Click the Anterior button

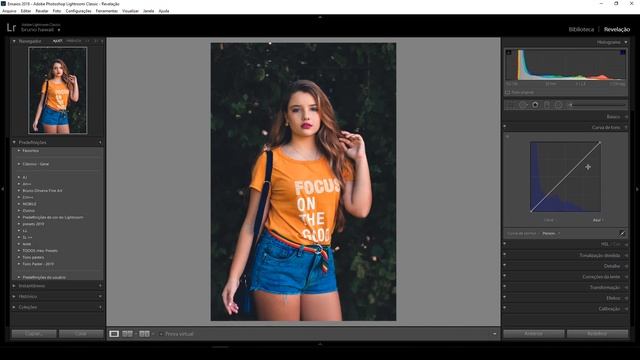[x=533, y=334]
